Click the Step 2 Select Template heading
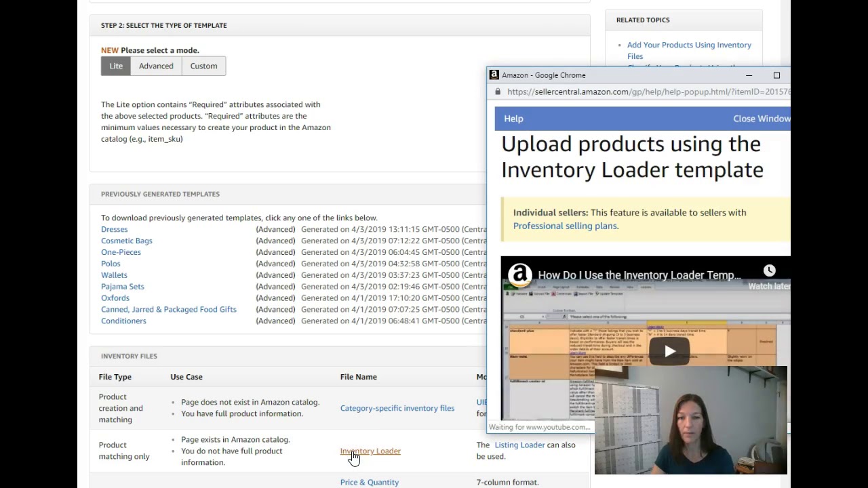This screenshot has height=488, width=868. tap(164, 25)
